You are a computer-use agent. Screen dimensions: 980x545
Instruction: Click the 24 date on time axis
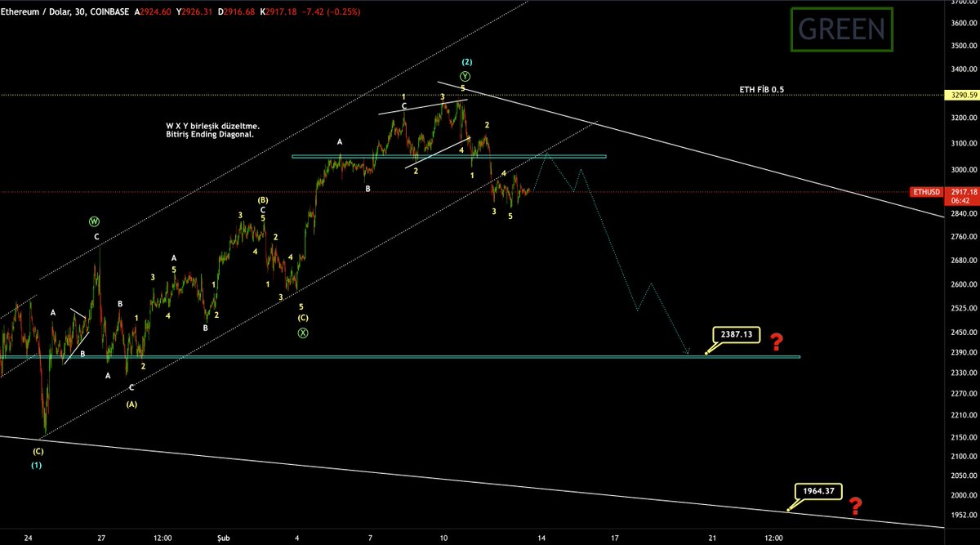coord(29,538)
